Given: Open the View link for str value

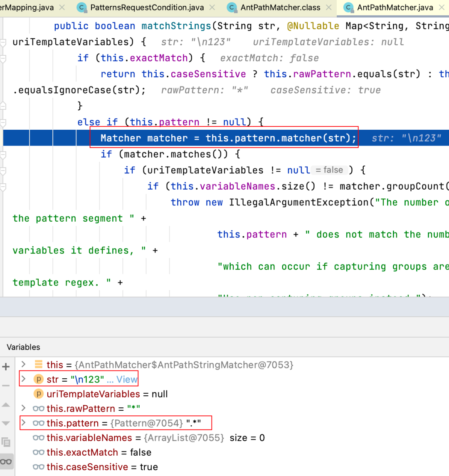Looking at the screenshot, I should (x=127, y=379).
